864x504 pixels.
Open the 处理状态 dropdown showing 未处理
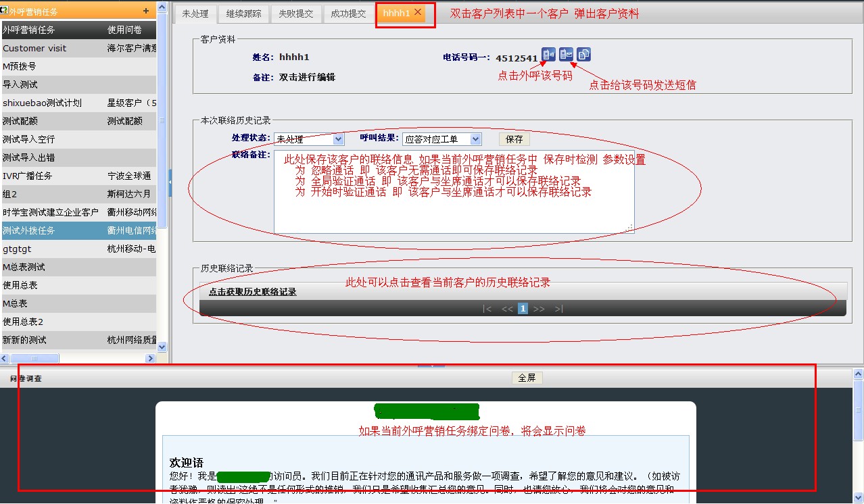309,139
